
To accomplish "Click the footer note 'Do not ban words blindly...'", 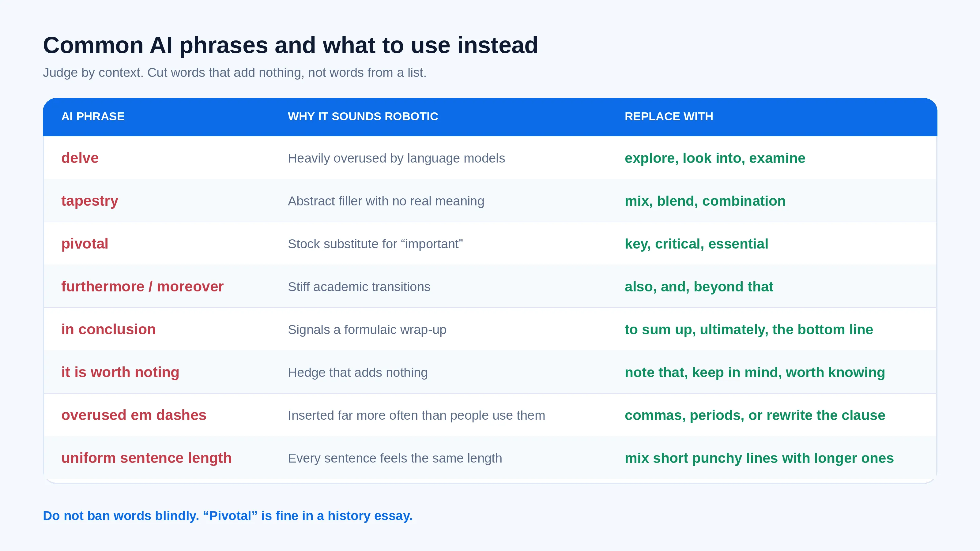I will (x=228, y=515).
